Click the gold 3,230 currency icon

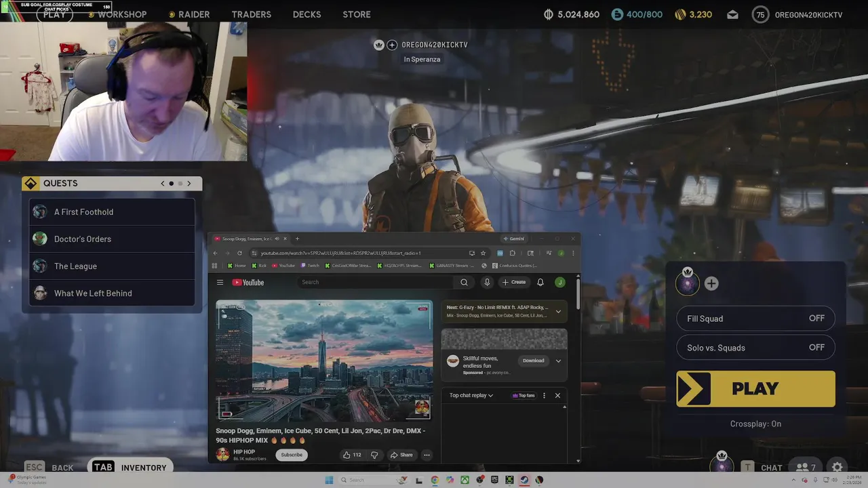(x=680, y=14)
